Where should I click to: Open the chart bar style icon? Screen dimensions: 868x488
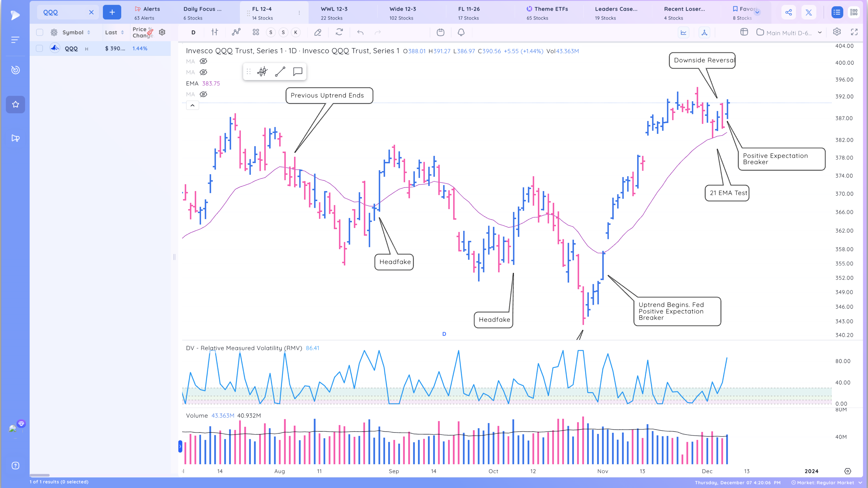215,32
